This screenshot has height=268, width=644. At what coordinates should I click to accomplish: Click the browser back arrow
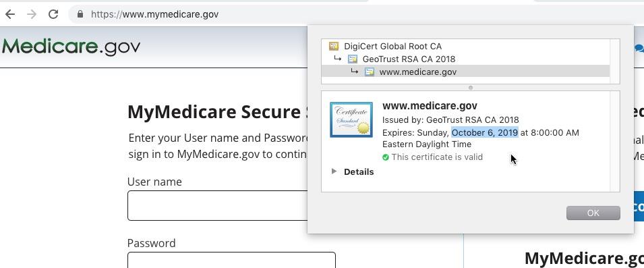coord(10,14)
